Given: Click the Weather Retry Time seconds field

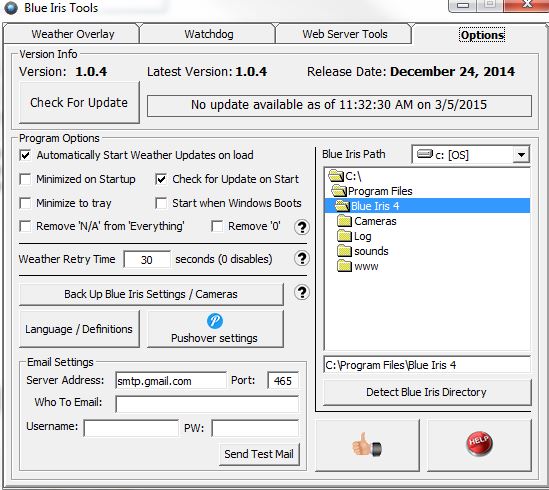Looking at the screenshot, I should tap(147, 260).
